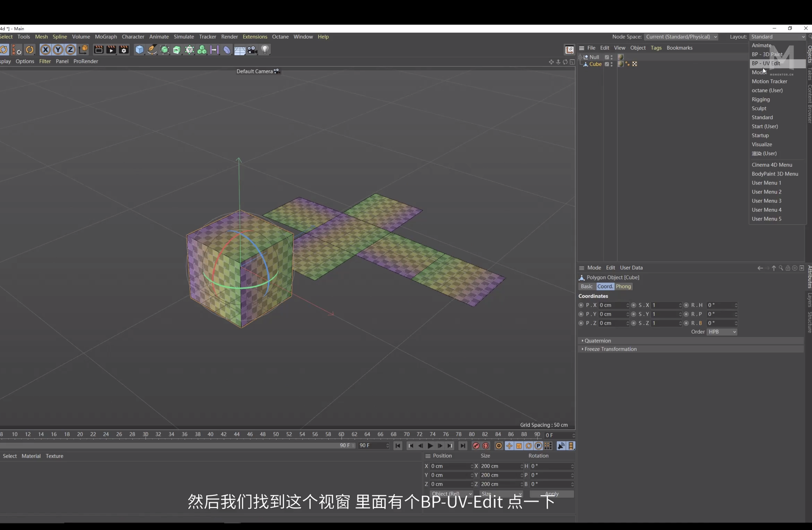The height and width of the screenshot is (530, 812).
Task: Play the animation forward
Action: 430,446
